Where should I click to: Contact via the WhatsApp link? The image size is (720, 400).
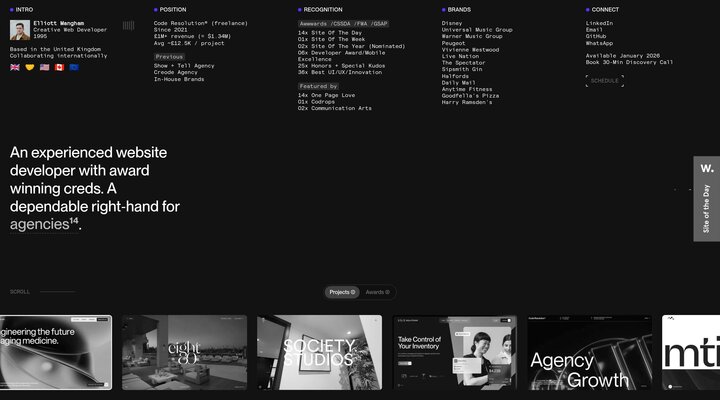click(x=599, y=43)
